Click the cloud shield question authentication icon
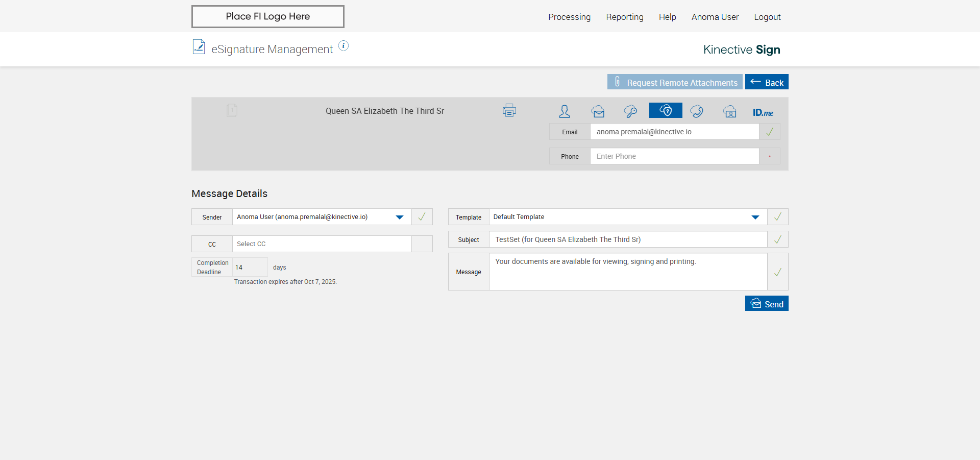980x460 pixels. coord(665,110)
